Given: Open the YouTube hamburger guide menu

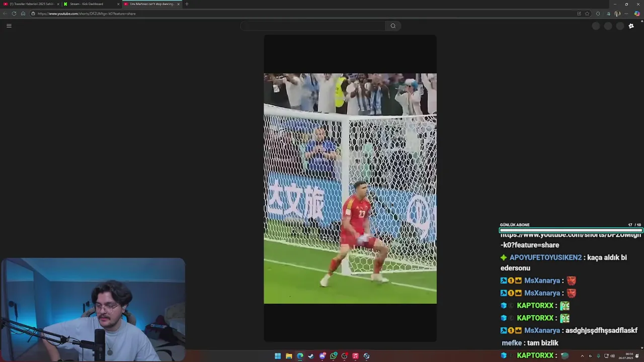Looking at the screenshot, I should 9,26.
